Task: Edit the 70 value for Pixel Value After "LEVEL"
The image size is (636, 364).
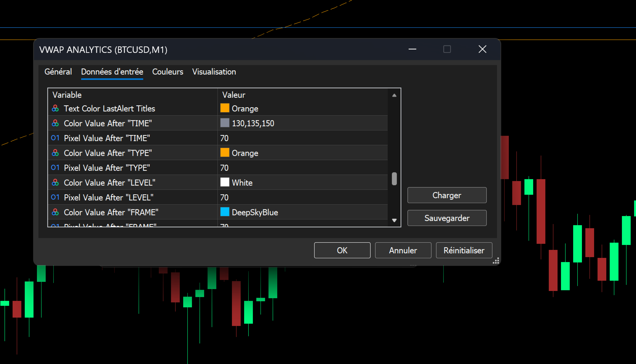Action: (303, 197)
